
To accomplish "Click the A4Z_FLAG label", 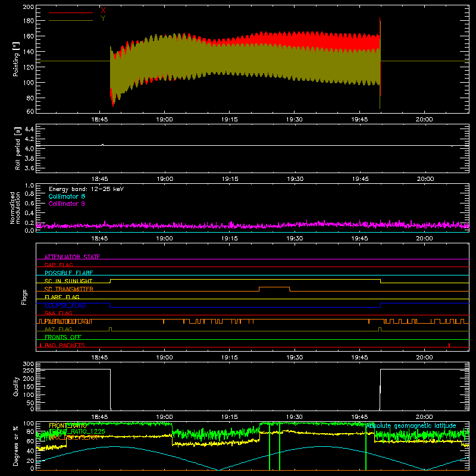I will click(58, 329).
